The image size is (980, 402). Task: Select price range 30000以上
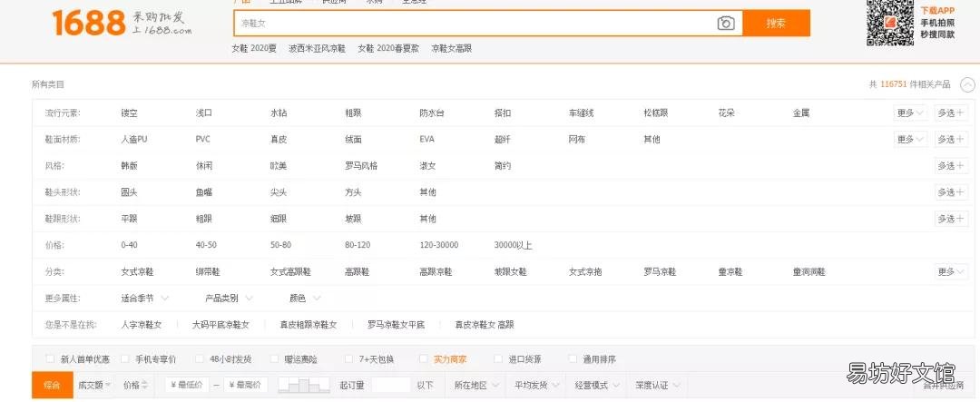(513, 245)
